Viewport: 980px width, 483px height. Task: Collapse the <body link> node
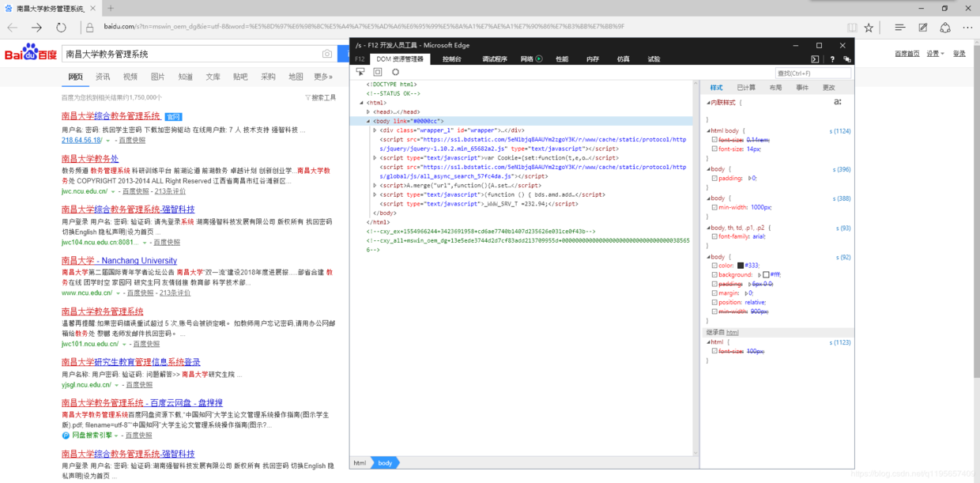[368, 121]
